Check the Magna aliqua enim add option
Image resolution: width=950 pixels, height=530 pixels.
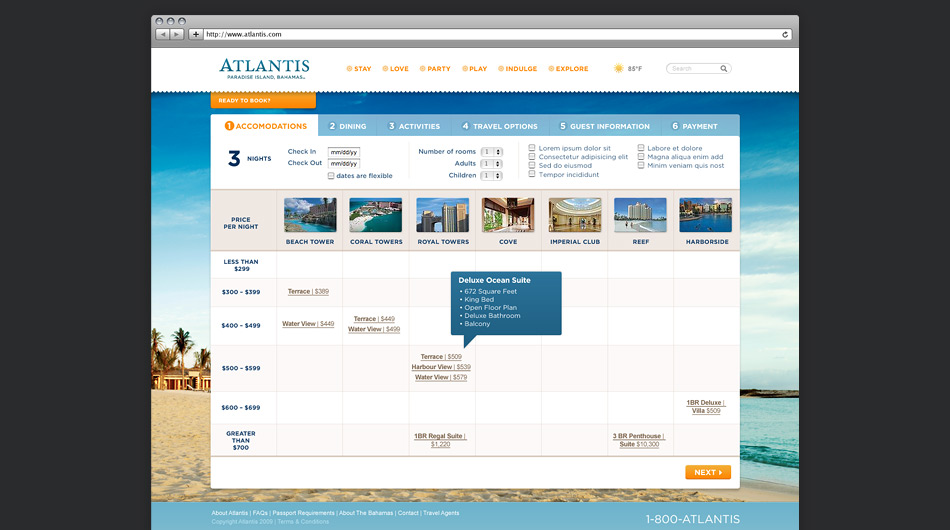[640, 156]
